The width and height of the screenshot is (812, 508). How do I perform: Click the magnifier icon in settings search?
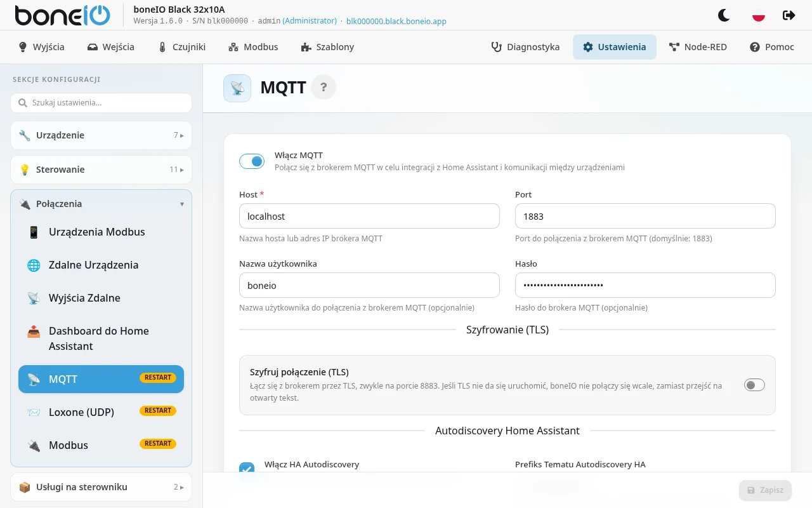click(23, 103)
